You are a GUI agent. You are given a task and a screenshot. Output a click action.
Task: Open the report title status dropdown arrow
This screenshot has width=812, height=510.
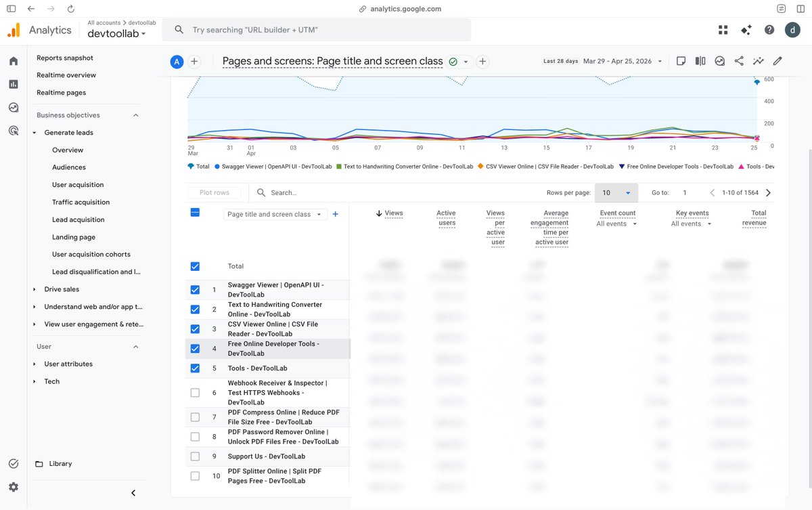(466, 62)
